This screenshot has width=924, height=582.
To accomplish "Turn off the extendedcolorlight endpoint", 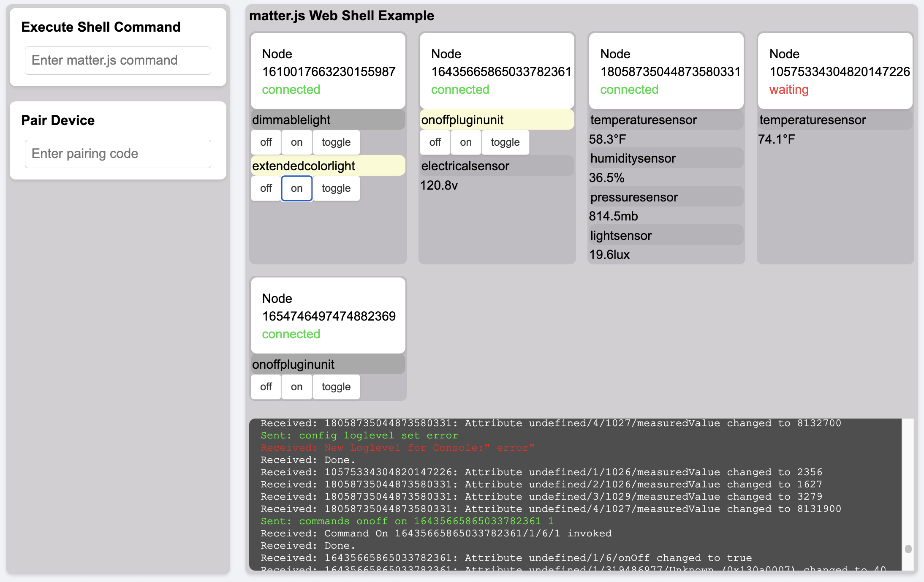I will (x=266, y=188).
